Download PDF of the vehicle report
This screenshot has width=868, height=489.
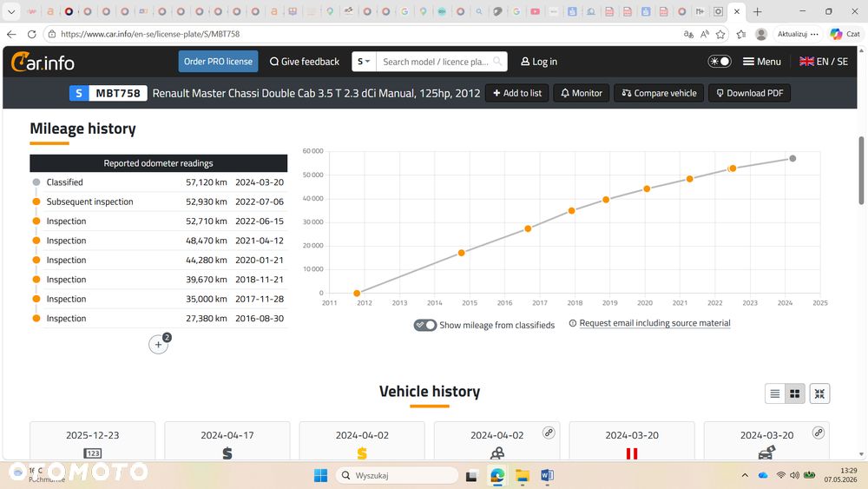pos(750,93)
